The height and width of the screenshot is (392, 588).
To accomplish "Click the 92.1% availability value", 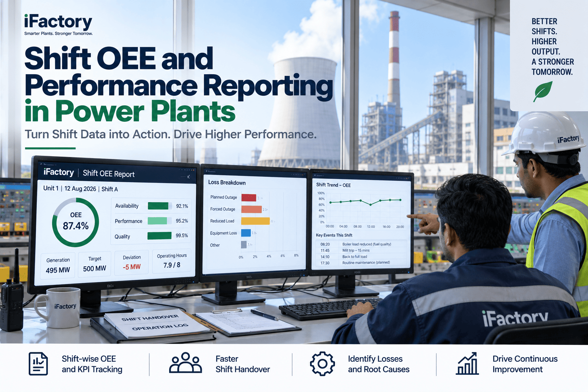I will tap(182, 206).
